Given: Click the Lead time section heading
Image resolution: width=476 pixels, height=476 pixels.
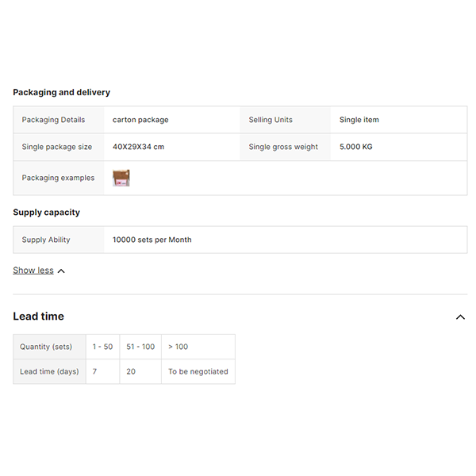Looking at the screenshot, I should [x=38, y=317].
